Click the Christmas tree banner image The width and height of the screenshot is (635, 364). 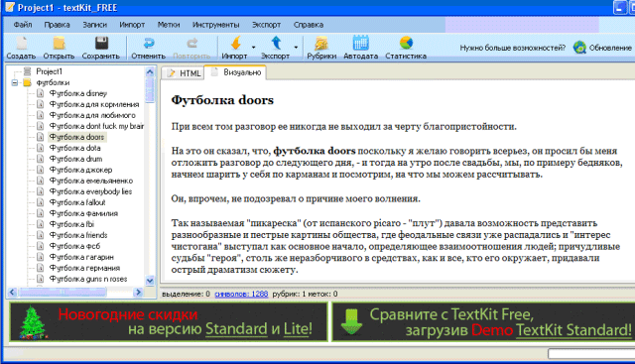(33, 322)
